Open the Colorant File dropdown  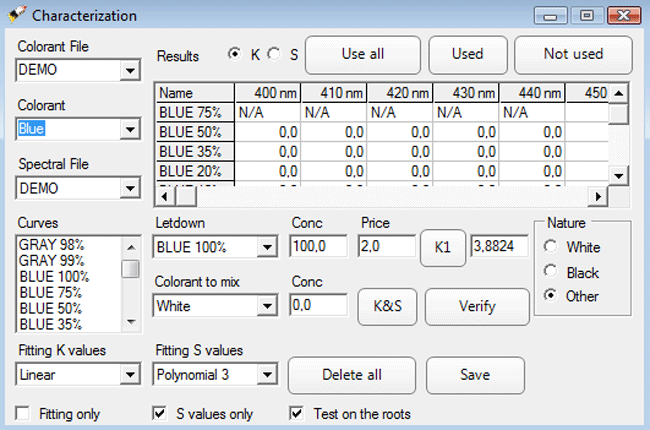(130, 71)
